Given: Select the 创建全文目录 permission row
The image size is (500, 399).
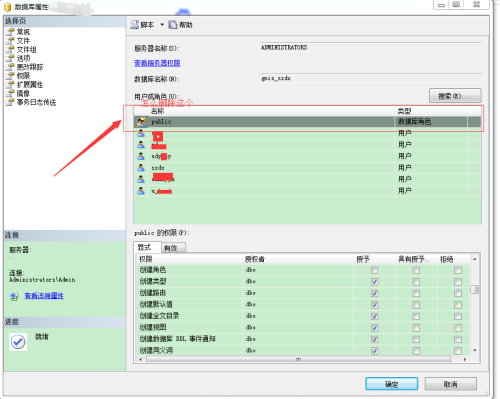Looking at the screenshot, I should coord(303,316).
